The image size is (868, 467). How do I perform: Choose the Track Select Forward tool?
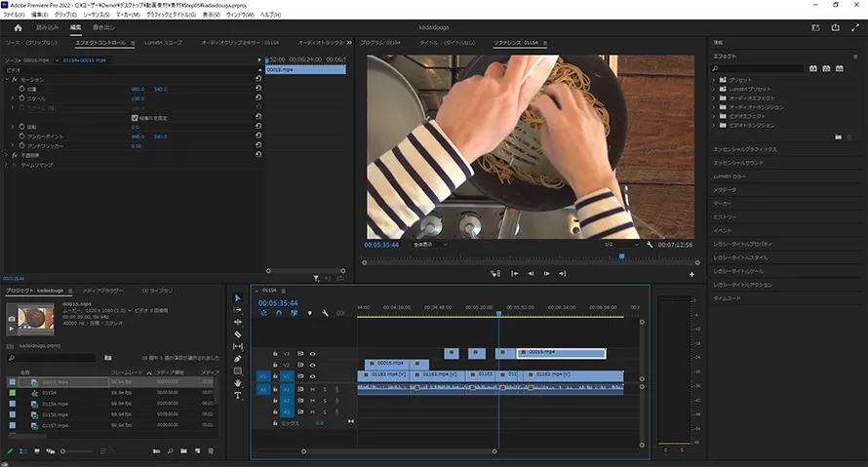(238, 310)
